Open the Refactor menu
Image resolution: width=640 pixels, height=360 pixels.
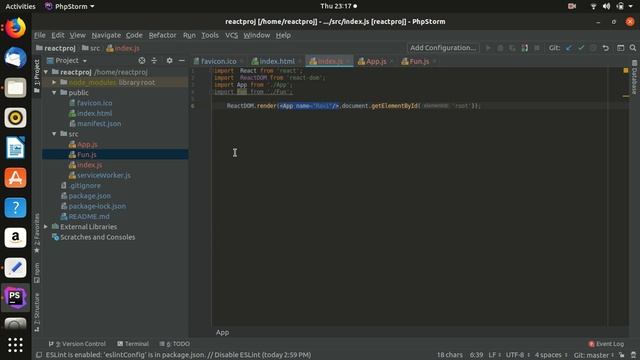point(162,35)
